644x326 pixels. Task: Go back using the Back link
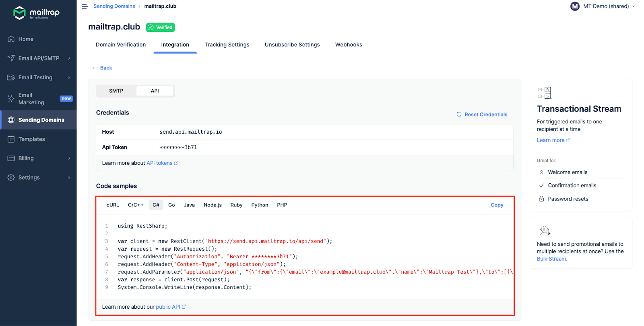coord(102,68)
